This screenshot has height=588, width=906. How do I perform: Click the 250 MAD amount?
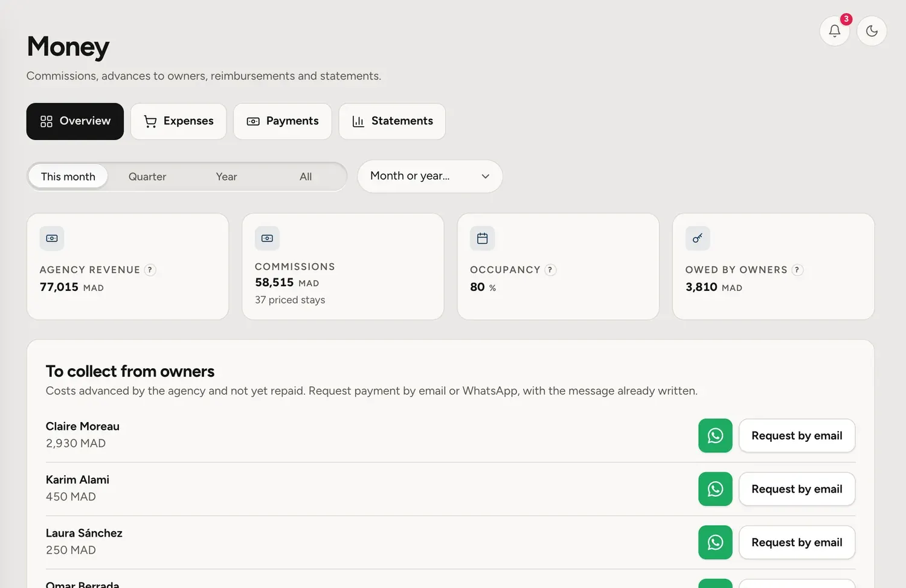click(x=71, y=550)
